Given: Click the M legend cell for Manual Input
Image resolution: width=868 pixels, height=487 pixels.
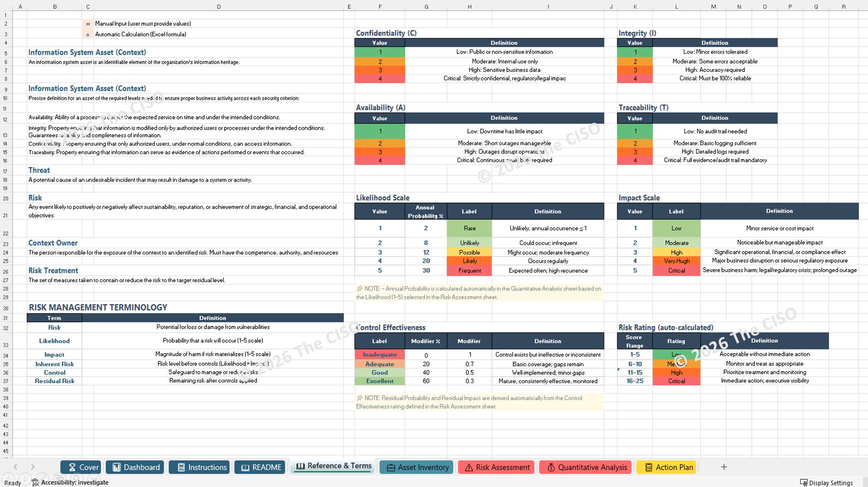Looking at the screenshot, I should click(x=88, y=24).
